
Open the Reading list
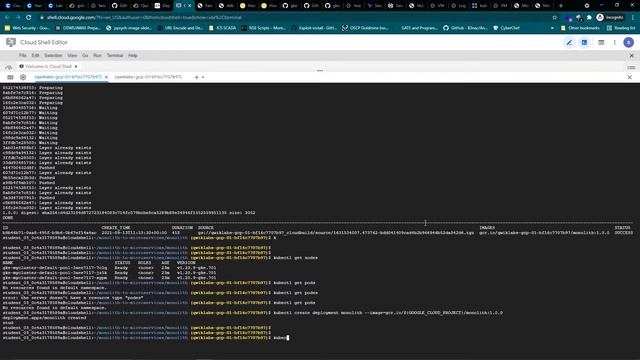pyautogui.click(x=621, y=28)
